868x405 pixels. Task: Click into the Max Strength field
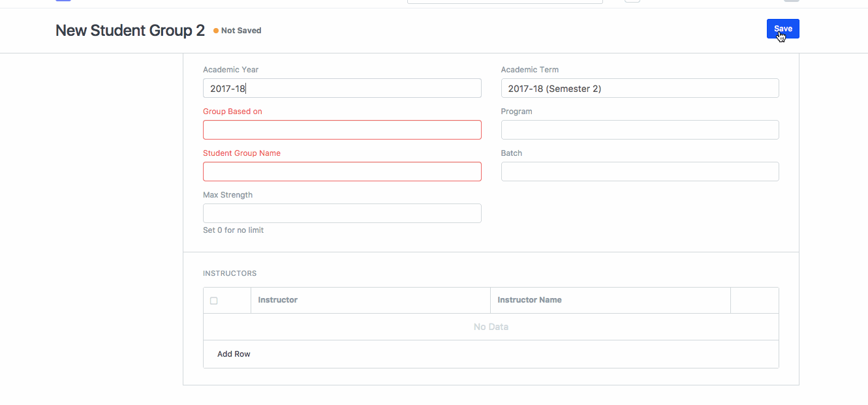342,213
